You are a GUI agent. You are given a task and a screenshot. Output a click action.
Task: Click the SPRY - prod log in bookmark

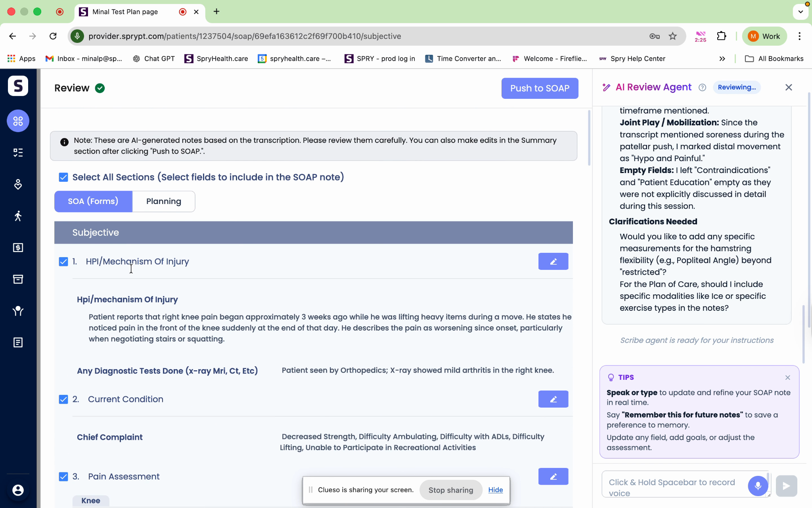[380, 59]
